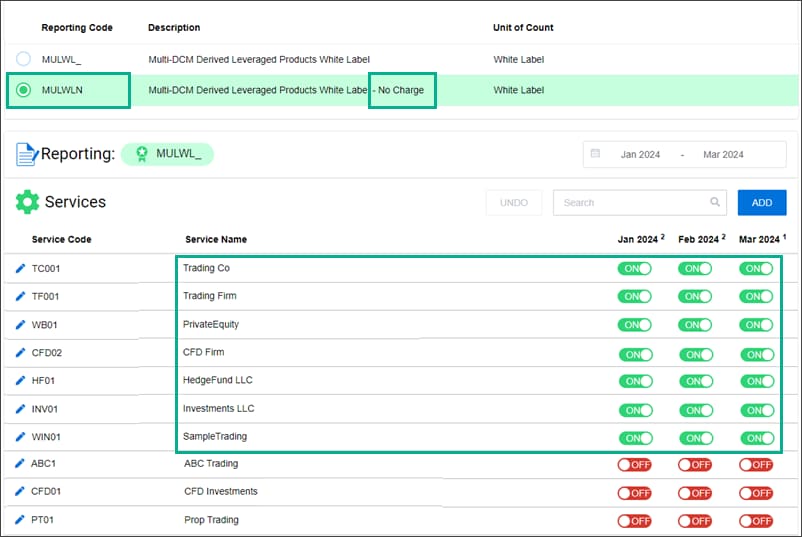Click the UNDO button
Viewport: 802px width, 537px height.
click(x=514, y=203)
